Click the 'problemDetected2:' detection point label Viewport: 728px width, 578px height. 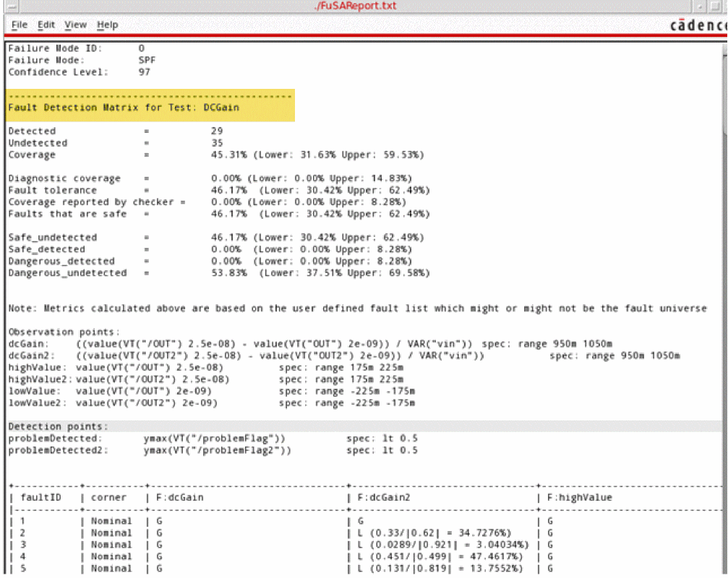click(58, 450)
